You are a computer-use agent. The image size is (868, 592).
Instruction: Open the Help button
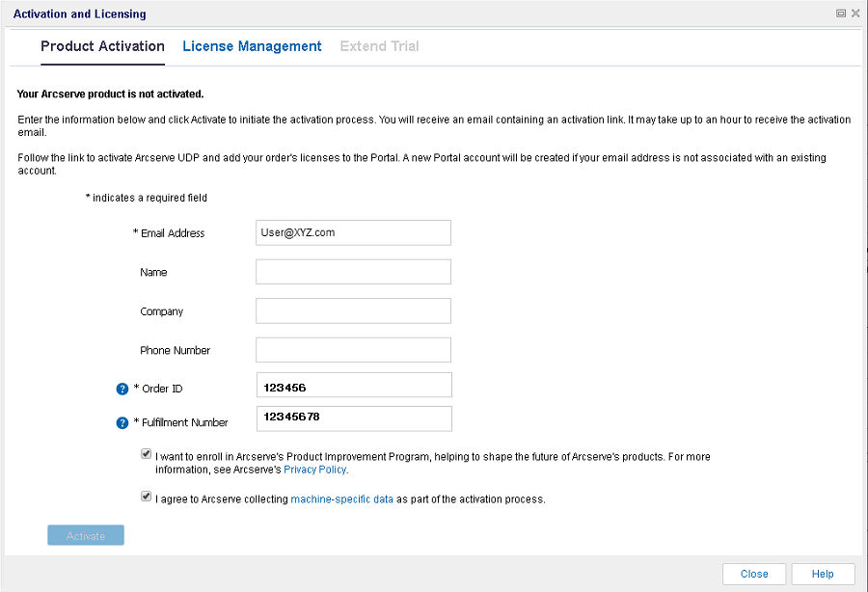[x=824, y=574]
